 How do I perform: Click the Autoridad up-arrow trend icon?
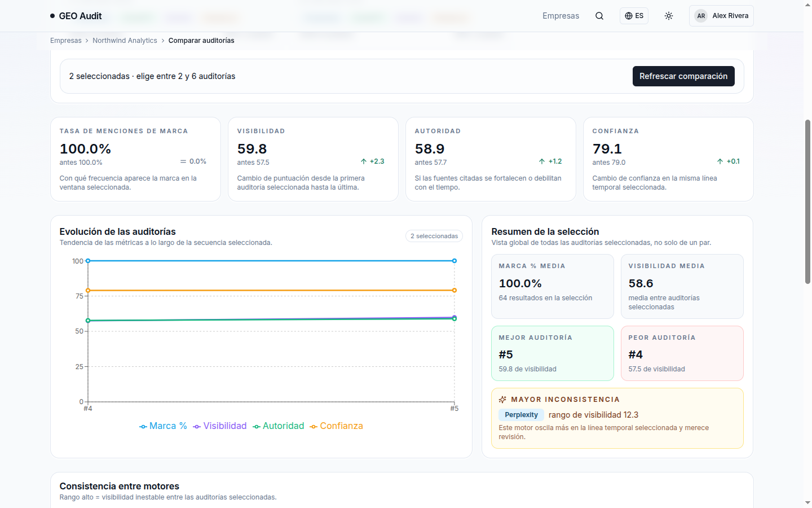click(542, 161)
